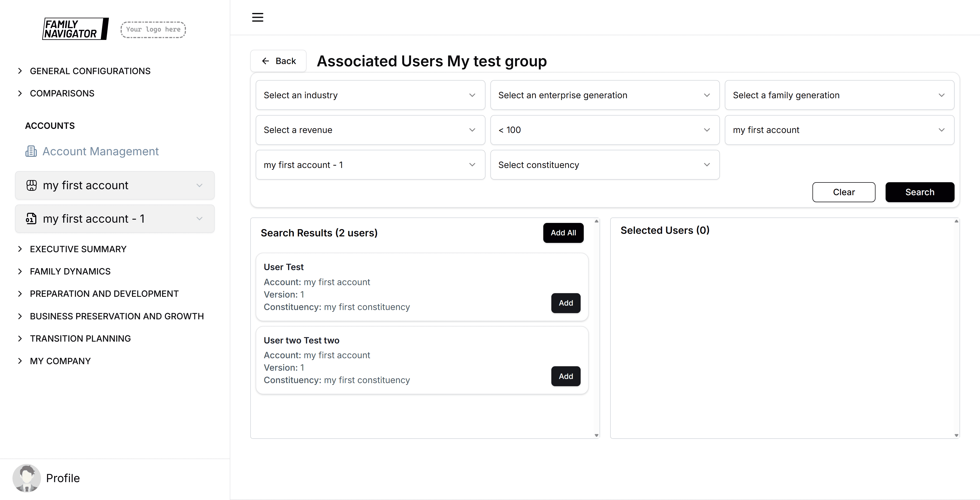Select the Account Management building icon
Screen dimensions: 980x500
[x=31, y=151]
